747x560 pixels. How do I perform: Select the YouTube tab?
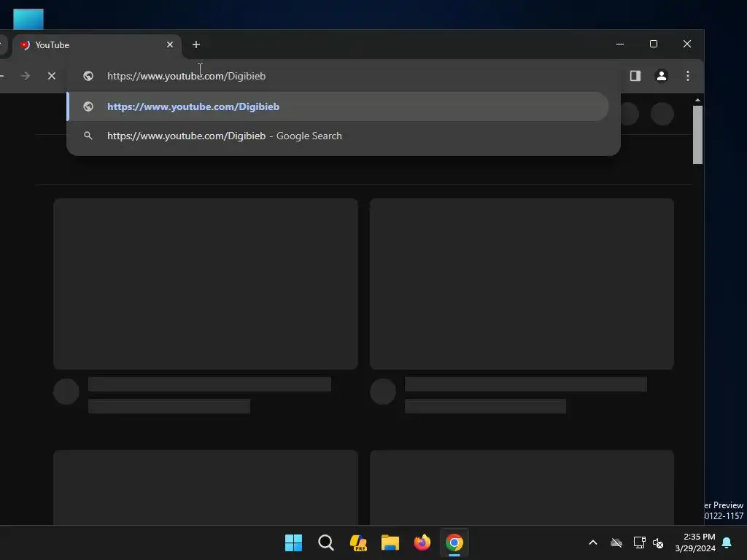click(97, 44)
